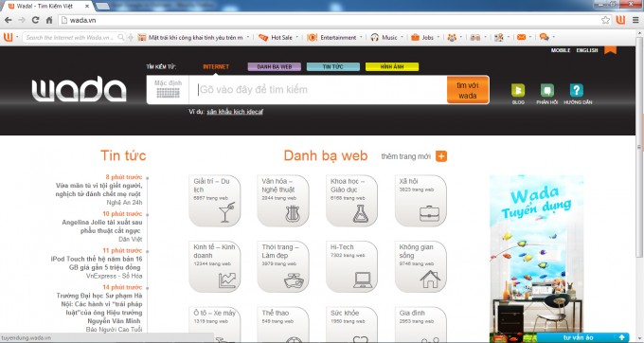Expand the Hot Sale dropdown arrow

tap(297, 37)
